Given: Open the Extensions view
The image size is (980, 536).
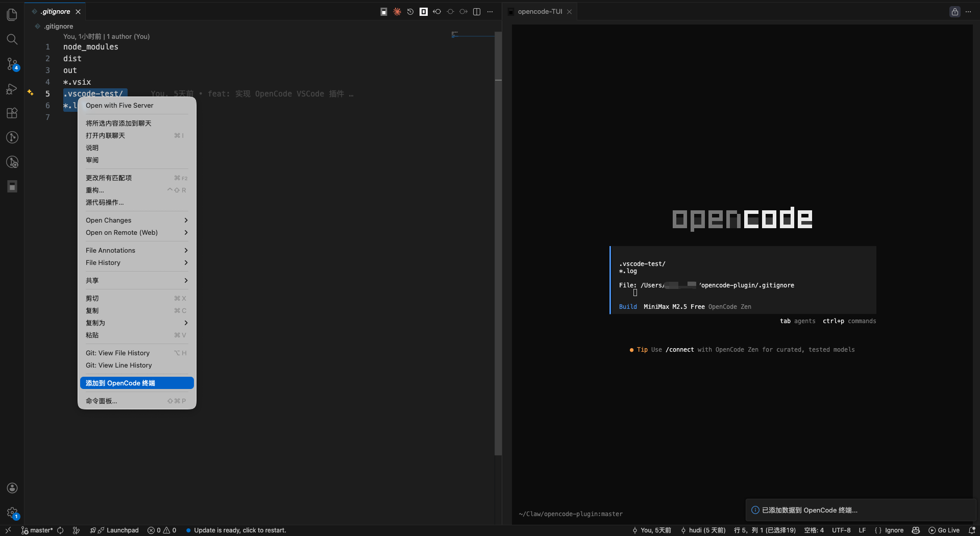Looking at the screenshot, I should (x=12, y=113).
